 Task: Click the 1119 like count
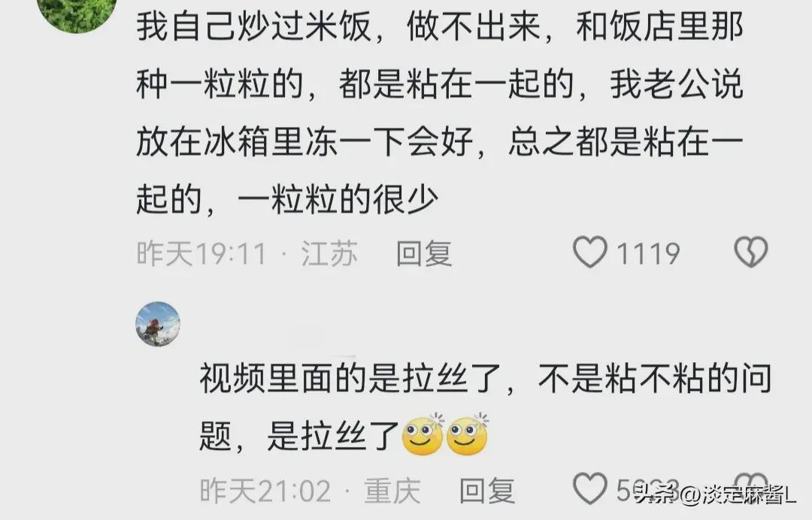point(648,253)
